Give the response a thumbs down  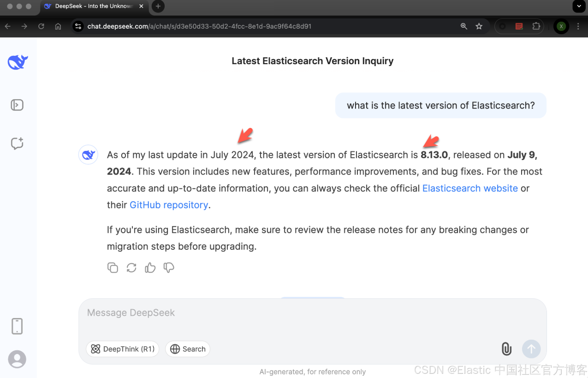click(x=169, y=268)
